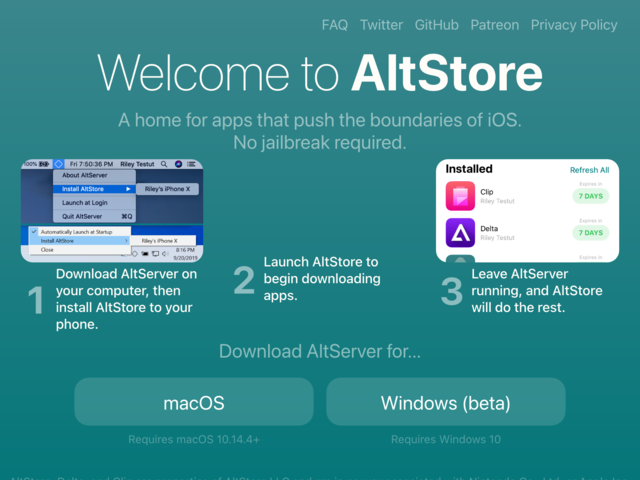
Task: Click About AltServer in menu screenshot
Action: click(85, 175)
